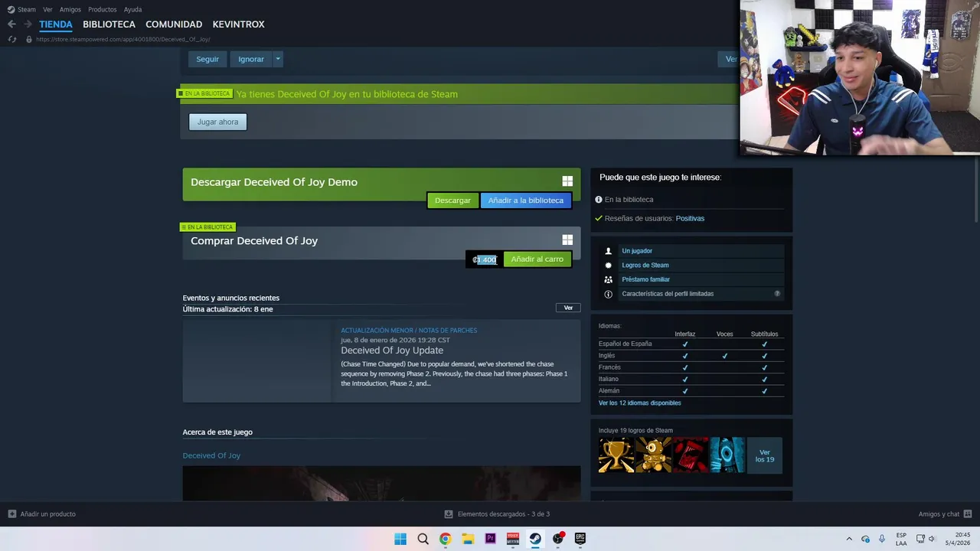This screenshot has width=980, height=551.
Task: Click the family sharing people icon
Action: [609, 279]
